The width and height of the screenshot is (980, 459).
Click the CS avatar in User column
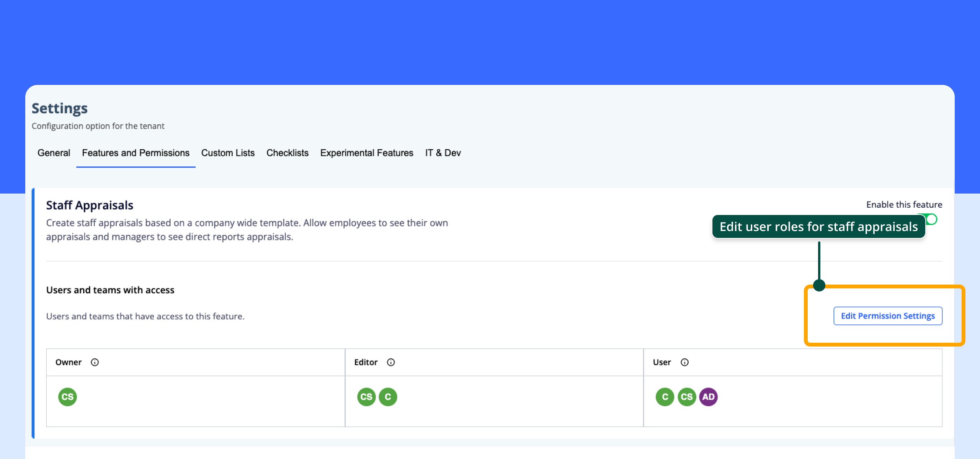tap(687, 397)
